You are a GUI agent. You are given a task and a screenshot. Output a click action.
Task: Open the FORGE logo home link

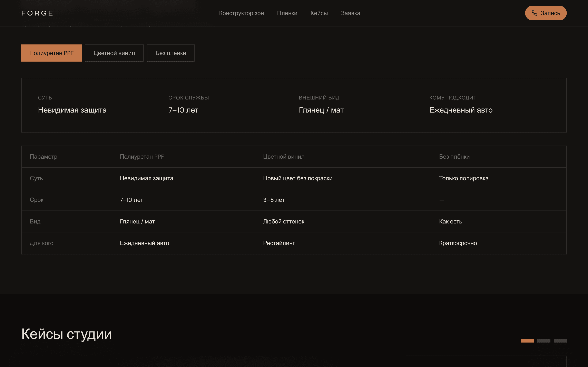click(x=37, y=13)
